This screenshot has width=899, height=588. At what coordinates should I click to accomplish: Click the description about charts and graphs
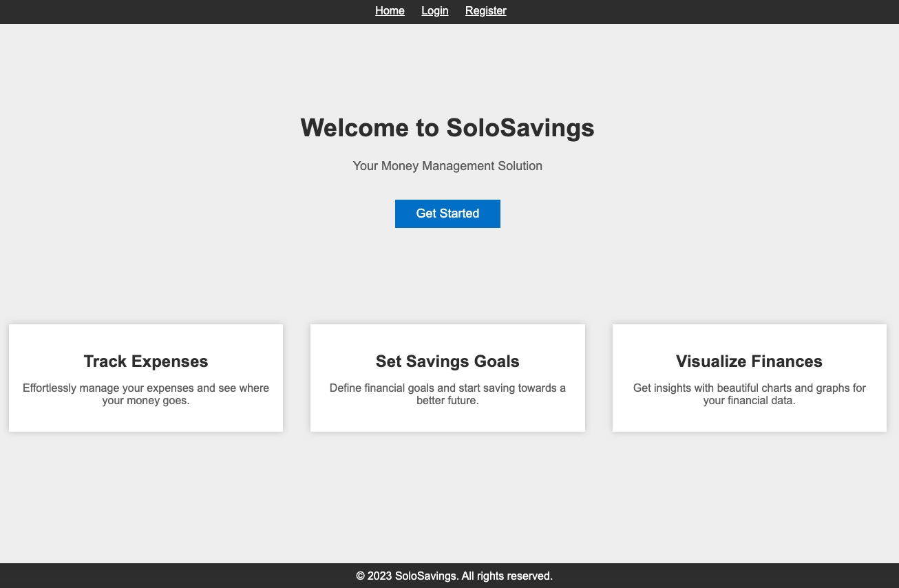(749, 394)
